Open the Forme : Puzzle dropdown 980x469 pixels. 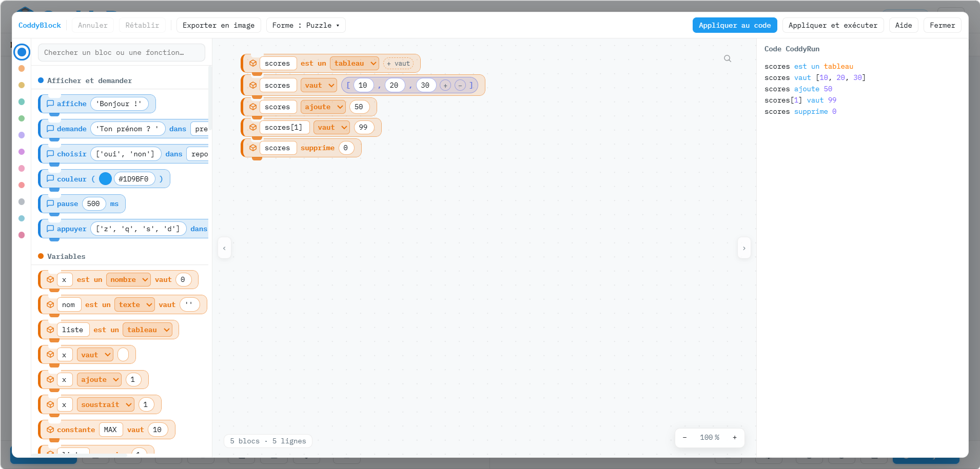[x=306, y=25]
